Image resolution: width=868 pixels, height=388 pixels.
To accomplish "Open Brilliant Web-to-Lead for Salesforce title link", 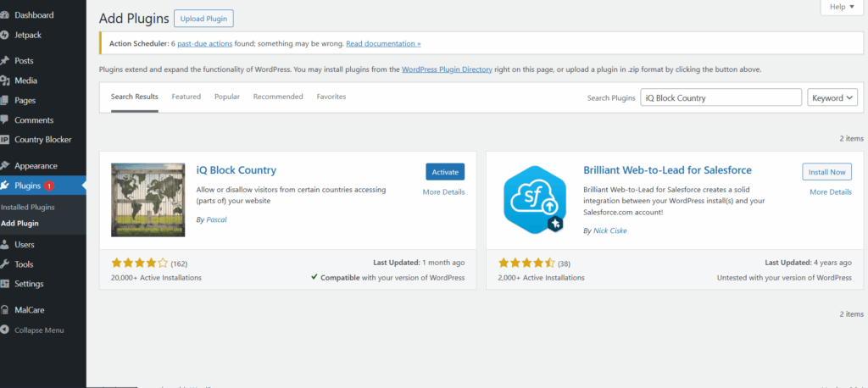I will (x=668, y=170).
